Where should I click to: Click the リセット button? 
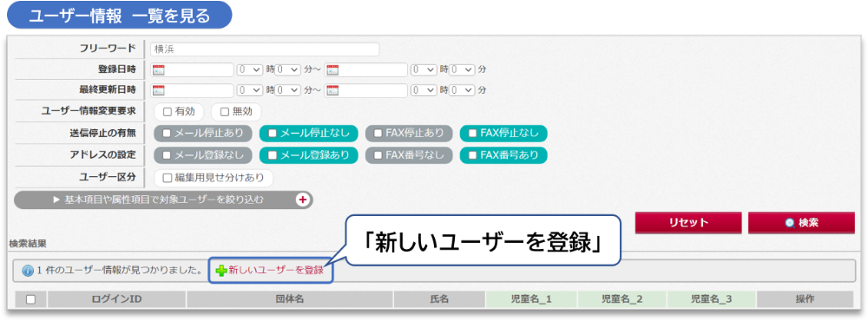[688, 222]
